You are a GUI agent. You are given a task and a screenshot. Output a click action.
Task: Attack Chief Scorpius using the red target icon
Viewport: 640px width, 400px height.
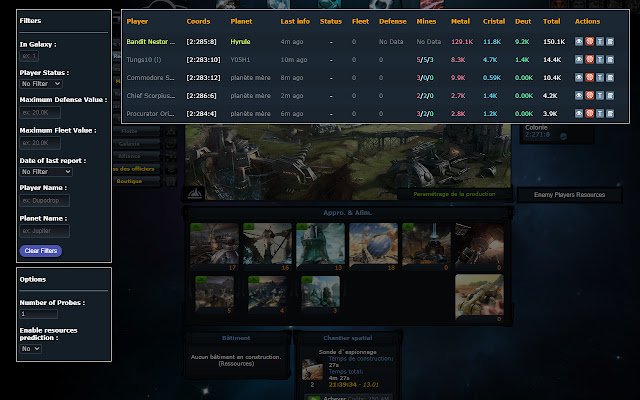click(589, 95)
